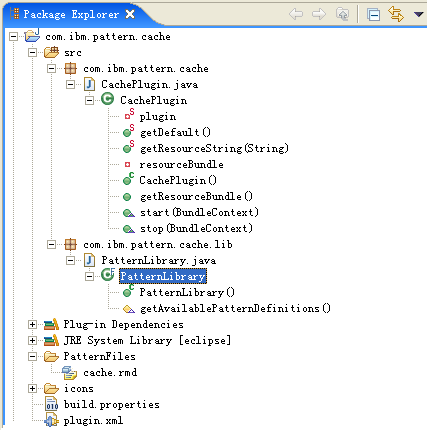This screenshot has width=428, height=433.
Task: Collapse the src source folder
Action: (32, 52)
